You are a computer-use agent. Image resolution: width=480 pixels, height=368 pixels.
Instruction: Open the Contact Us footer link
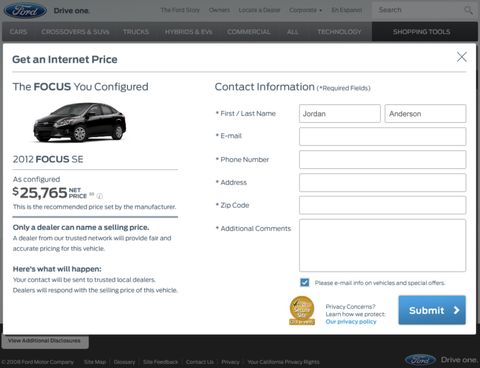coord(200,362)
